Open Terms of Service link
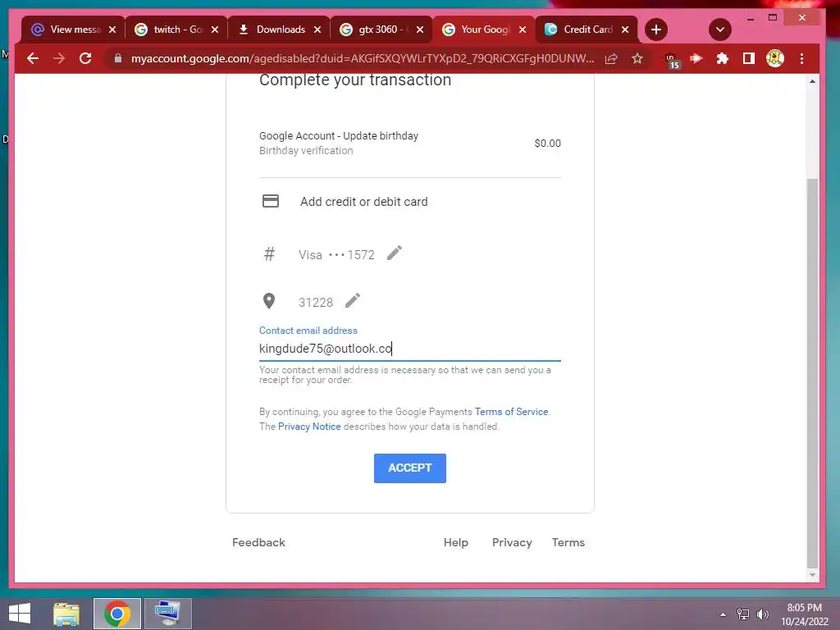840x630 pixels. (x=511, y=412)
